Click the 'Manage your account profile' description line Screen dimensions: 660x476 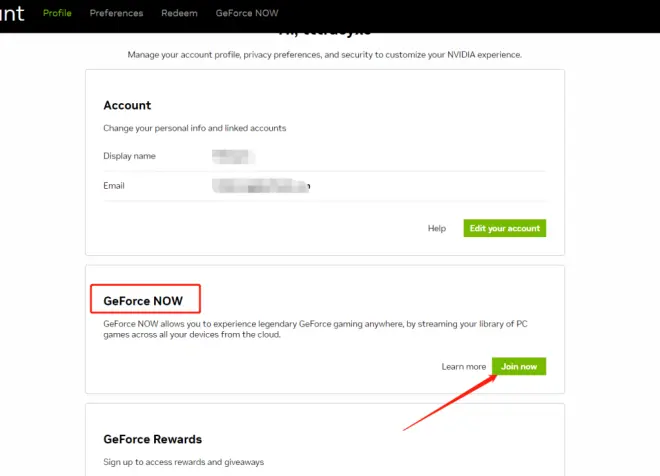[325, 55]
